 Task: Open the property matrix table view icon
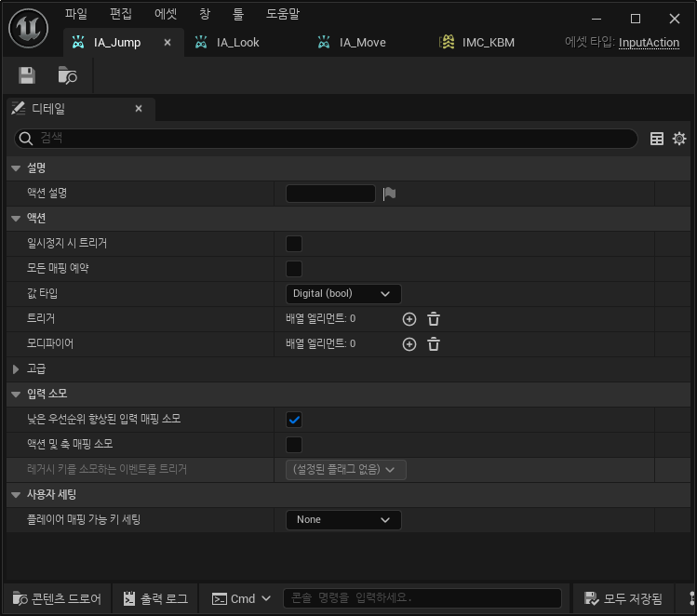point(657,139)
